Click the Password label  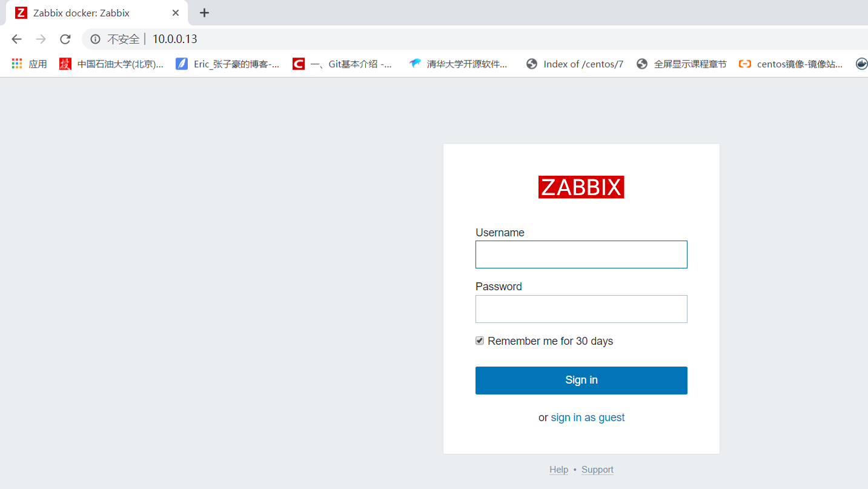(499, 287)
